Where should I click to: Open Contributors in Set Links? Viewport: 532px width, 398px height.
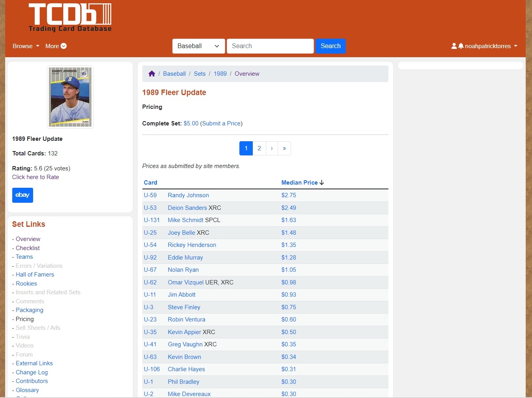32,381
